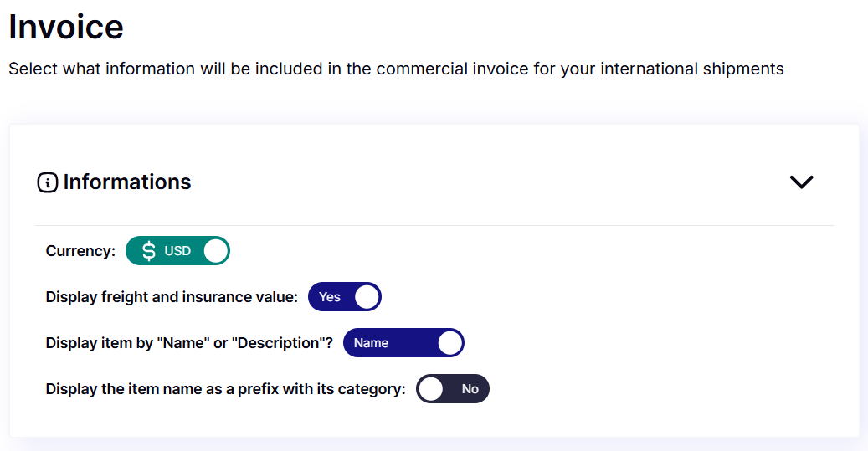The image size is (868, 451).
Task: Click the Informations section heading
Action: click(126, 182)
